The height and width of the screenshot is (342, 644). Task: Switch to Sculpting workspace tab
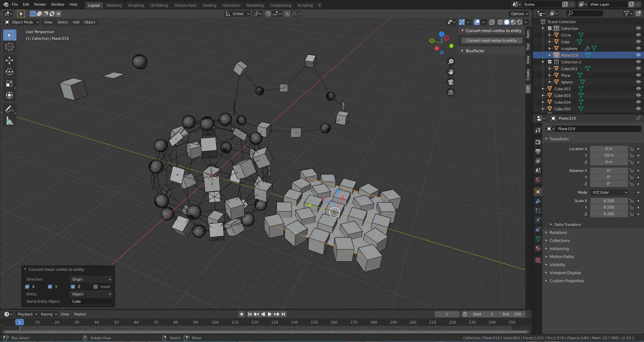pos(136,5)
